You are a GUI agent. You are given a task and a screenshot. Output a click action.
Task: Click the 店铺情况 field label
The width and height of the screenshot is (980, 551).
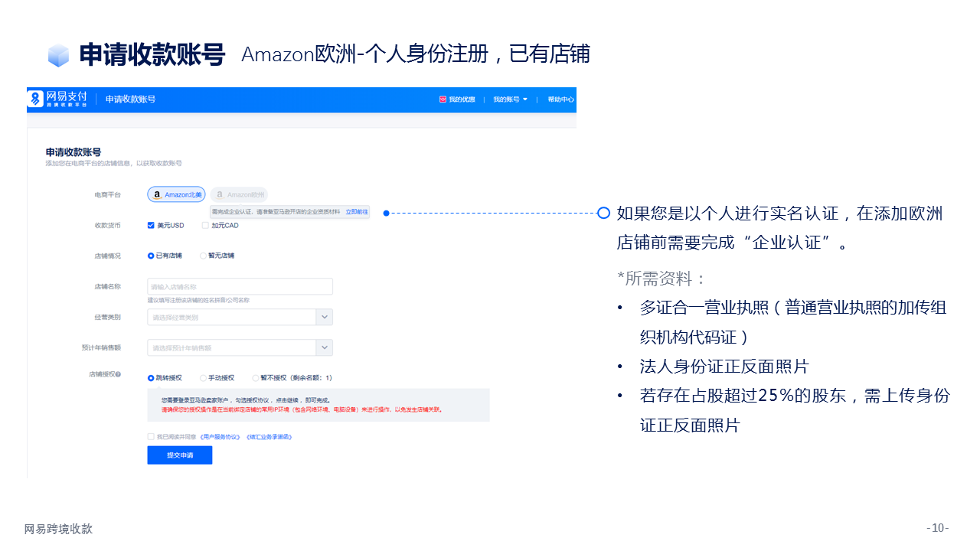107,256
